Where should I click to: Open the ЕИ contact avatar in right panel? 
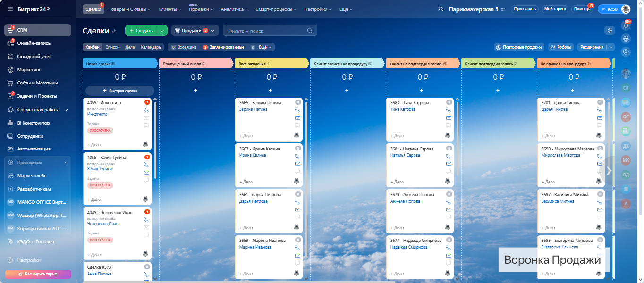[626, 88]
